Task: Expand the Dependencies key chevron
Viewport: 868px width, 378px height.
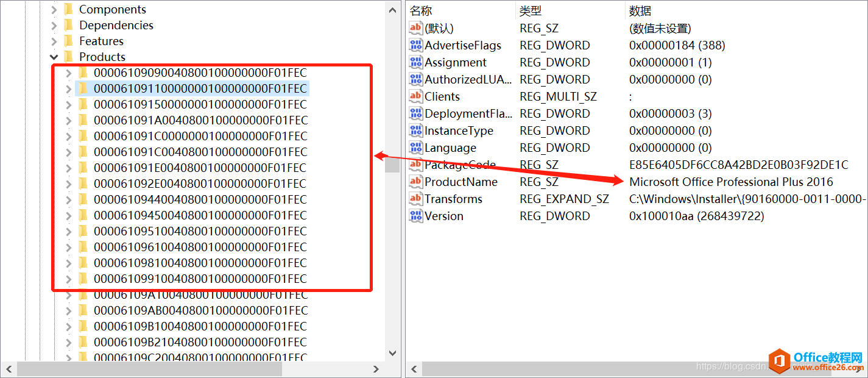Action: [54, 25]
